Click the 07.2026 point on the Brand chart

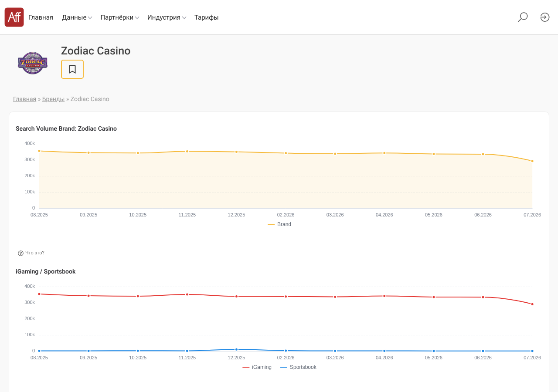tap(532, 161)
